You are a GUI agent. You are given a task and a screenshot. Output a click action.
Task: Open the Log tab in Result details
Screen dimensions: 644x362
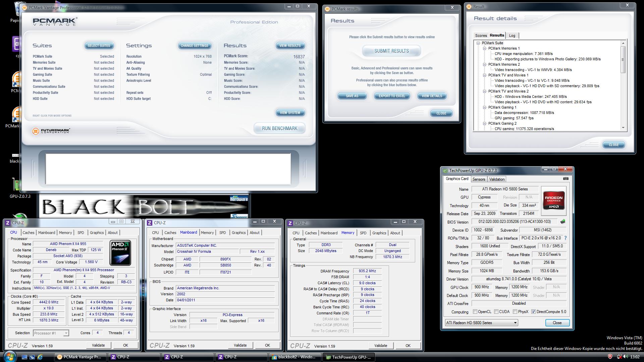pos(512,36)
